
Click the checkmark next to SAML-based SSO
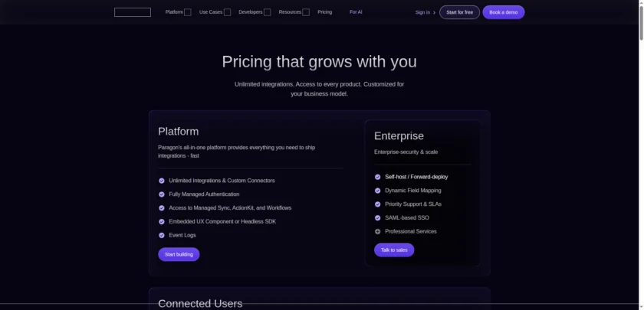(x=377, y=218)
